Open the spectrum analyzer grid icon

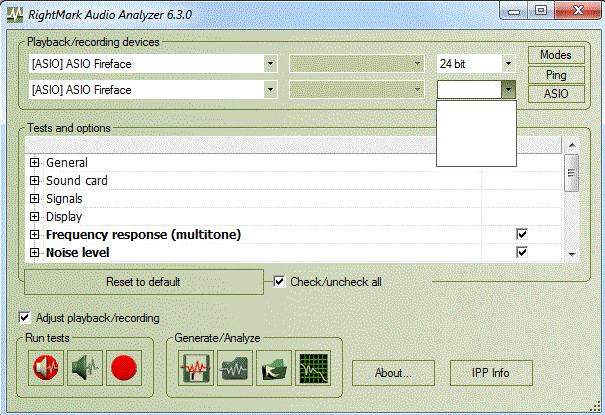(x=313, y=368)
